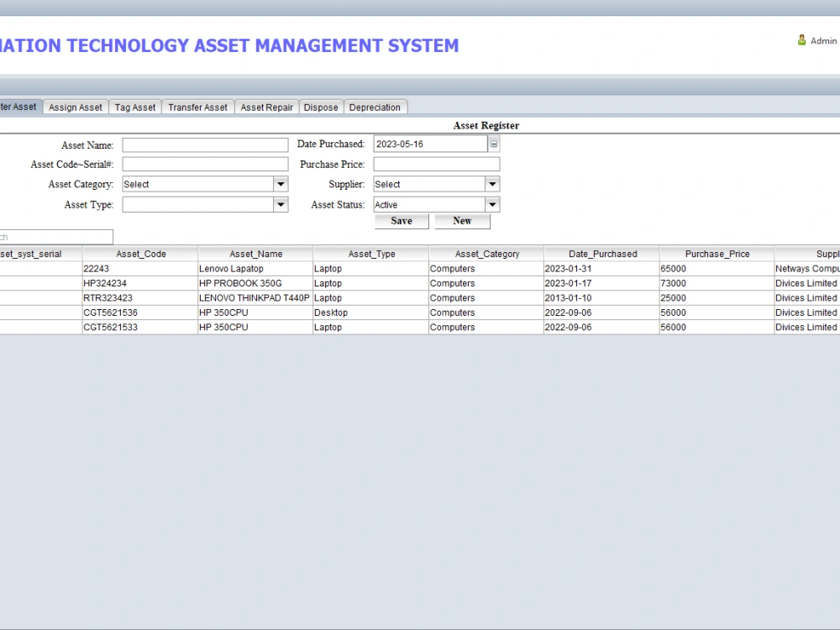840x630 pixels.
Task: Open the Asset Category dropdown
Action: coord(281,184)
